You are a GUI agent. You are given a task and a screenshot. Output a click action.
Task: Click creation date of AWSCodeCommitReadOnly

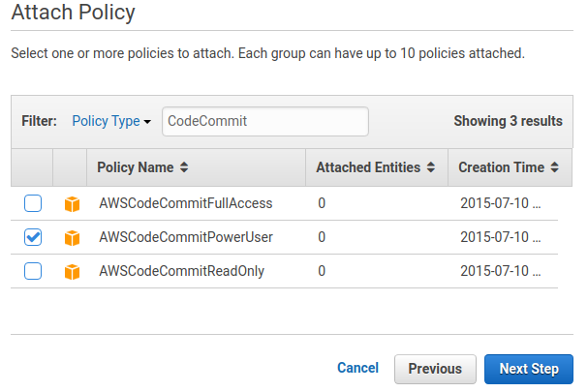pyautogui.click(x=501, y=271)
